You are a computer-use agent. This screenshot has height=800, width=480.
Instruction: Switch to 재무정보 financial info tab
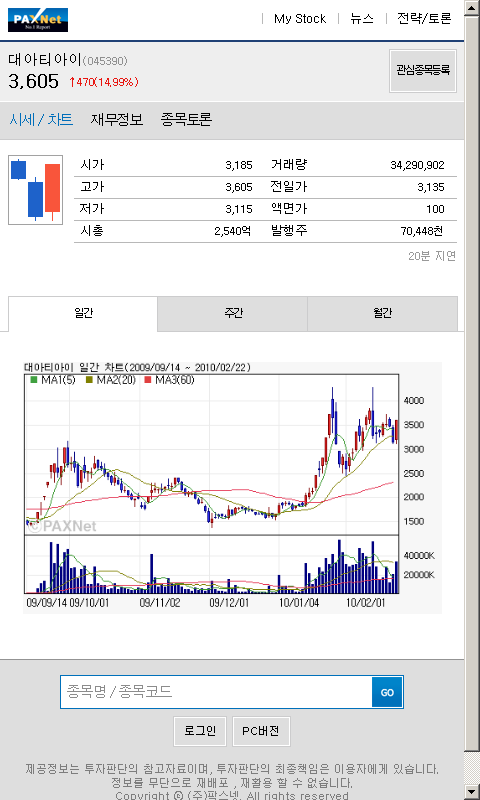(x=117, y=120)
